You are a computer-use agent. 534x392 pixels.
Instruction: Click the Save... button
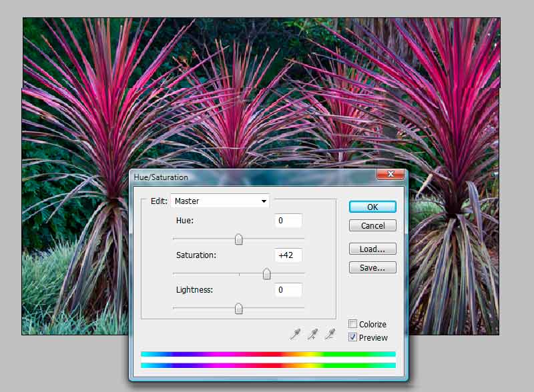click(372, 267)
